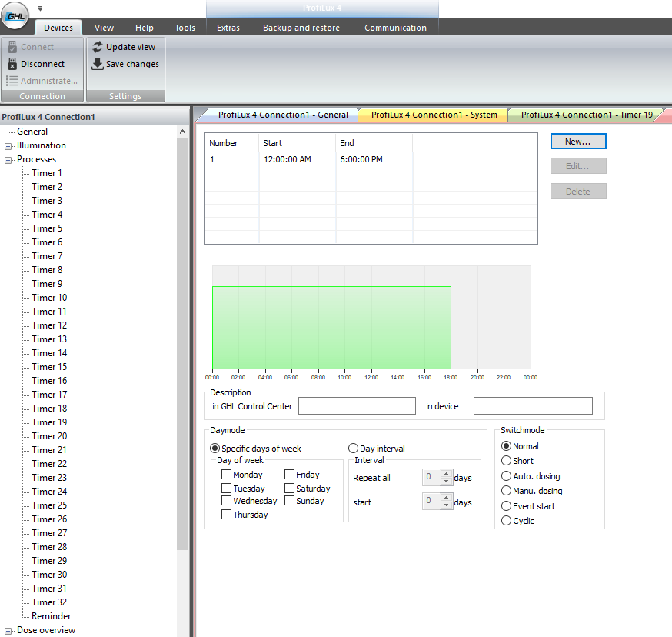
Task: Open the Backup and restore tab
Action: tap(301, 28)
